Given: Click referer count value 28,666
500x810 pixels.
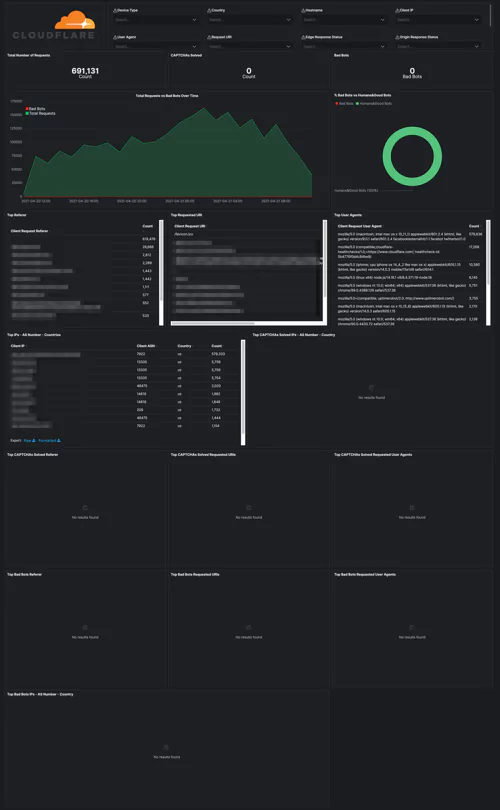Looking at the screenshot, I should click(148, 247).
